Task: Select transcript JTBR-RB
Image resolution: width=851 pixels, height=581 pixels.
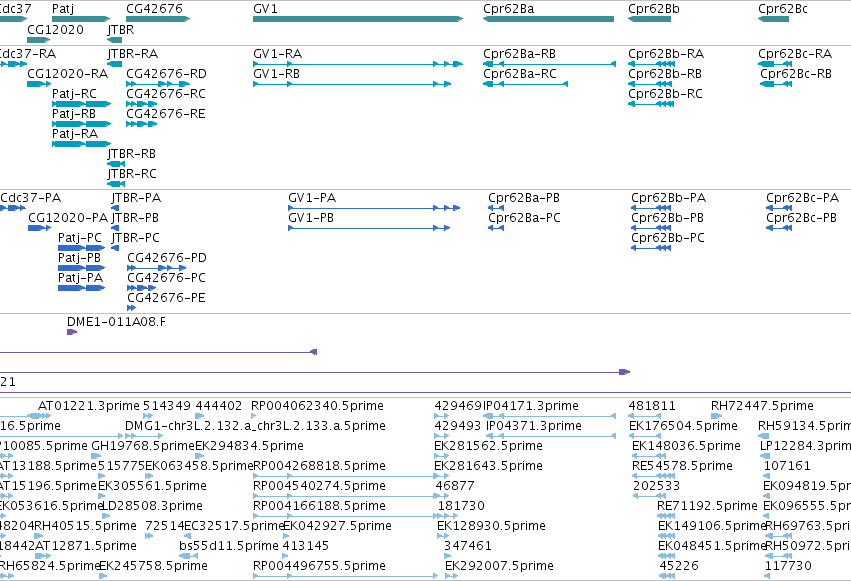Action: coord(116,164)
